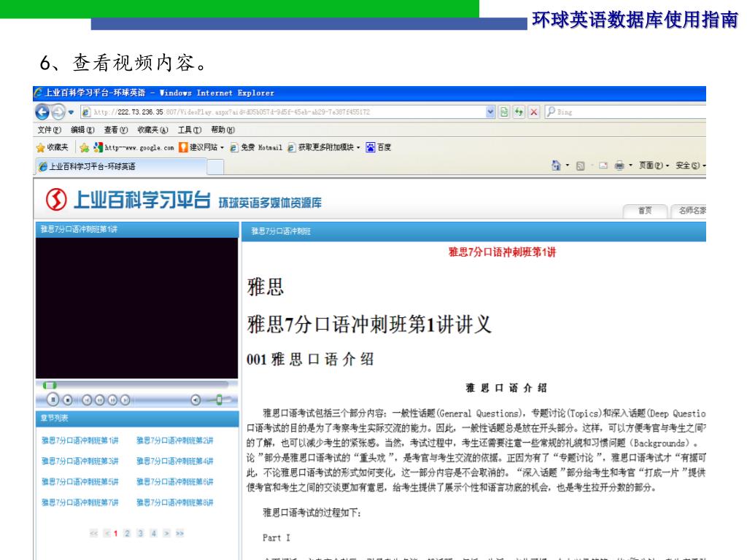
Task: Open the 编辑 menu
Action: pos(82,130)
